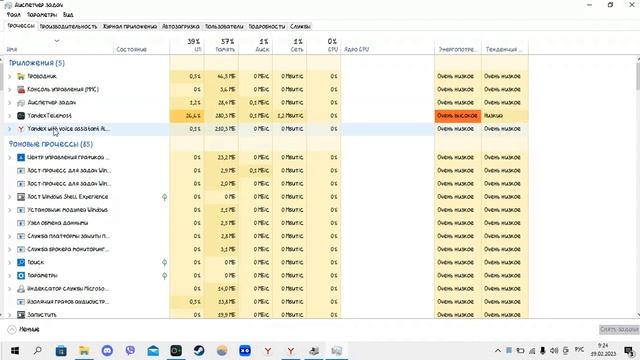Viewport: 640px width, 360px height.
Task: Switch to the Автозагрузка tab
Action: [x=181, y=26]
